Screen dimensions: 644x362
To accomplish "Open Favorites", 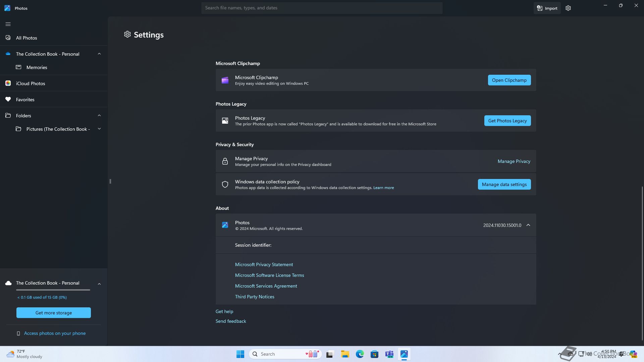I will (54, 100).
